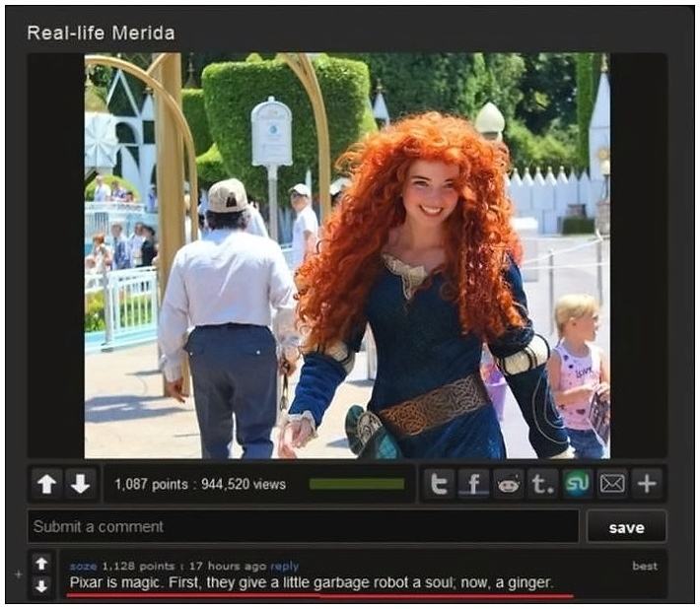Open user soze's profile
This screenshot has height=609, width=700.
(x=83, y=567)
